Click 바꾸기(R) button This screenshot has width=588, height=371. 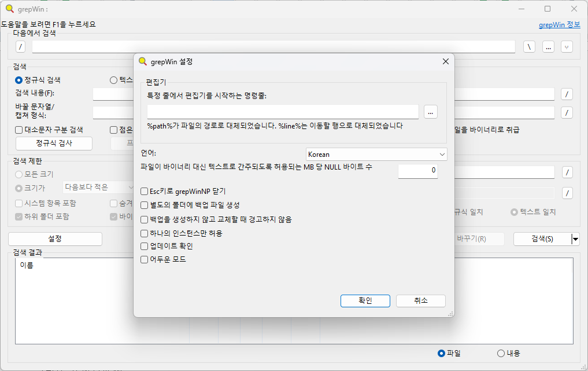click(472, 239)
